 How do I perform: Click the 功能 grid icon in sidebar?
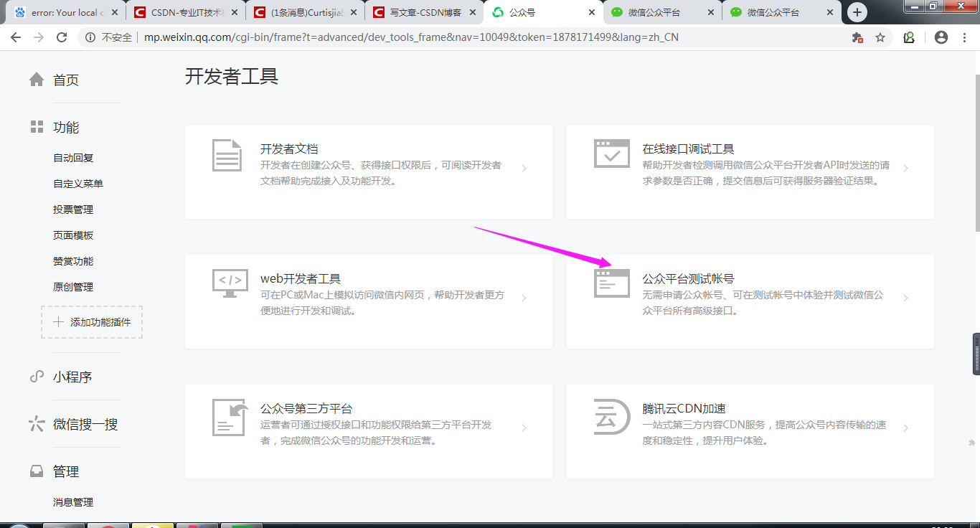(37, 127)
